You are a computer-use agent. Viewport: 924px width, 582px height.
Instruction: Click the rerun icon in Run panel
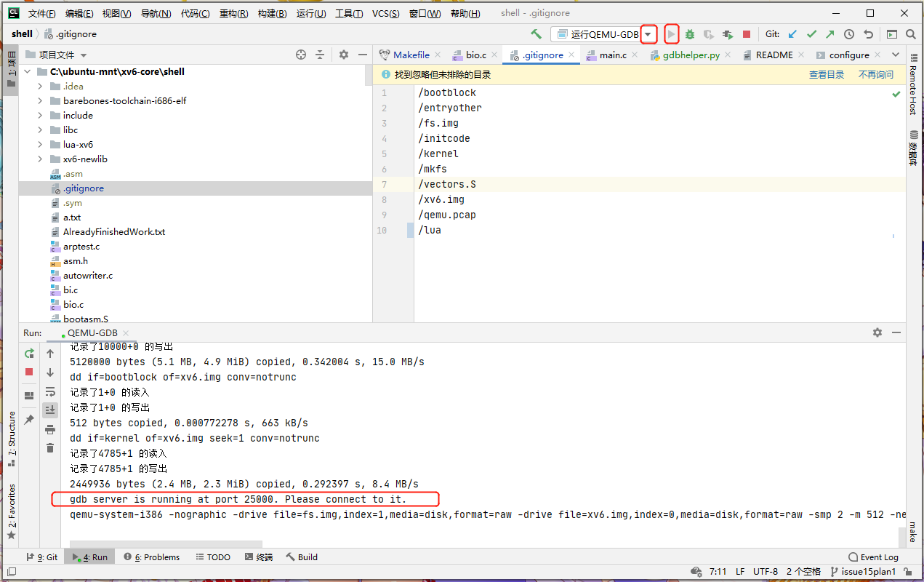[29, 354]
